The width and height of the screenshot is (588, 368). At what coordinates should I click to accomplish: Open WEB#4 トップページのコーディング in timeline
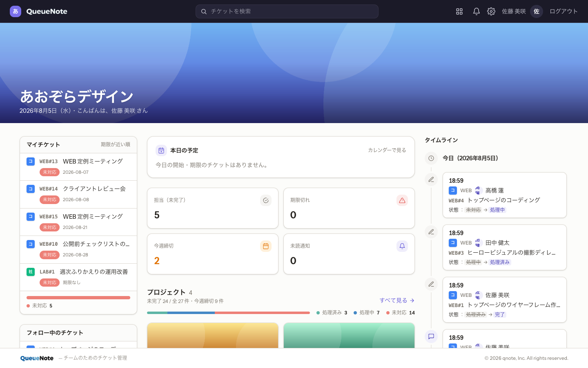pos(494,200)
